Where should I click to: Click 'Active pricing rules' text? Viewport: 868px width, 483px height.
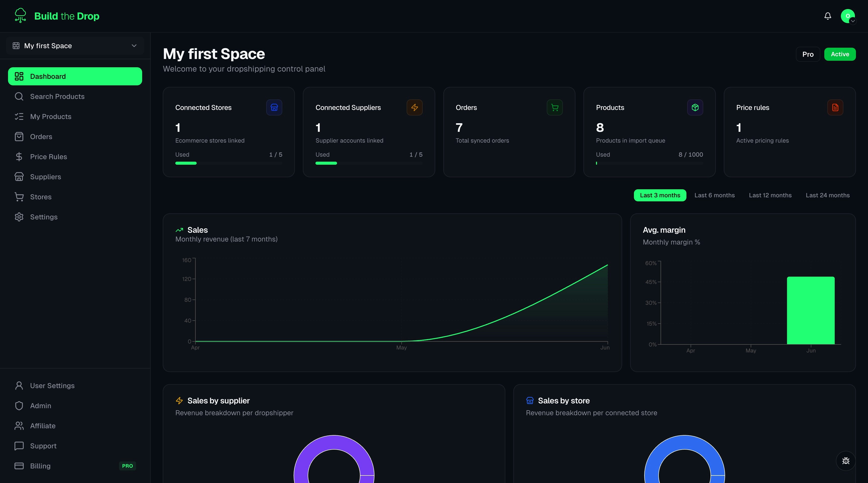762,140
